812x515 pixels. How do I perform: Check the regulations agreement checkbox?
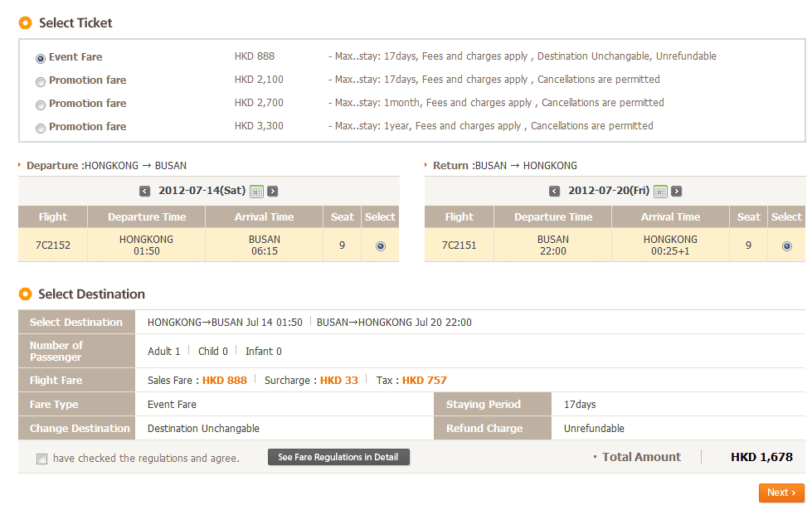(41, 459)
